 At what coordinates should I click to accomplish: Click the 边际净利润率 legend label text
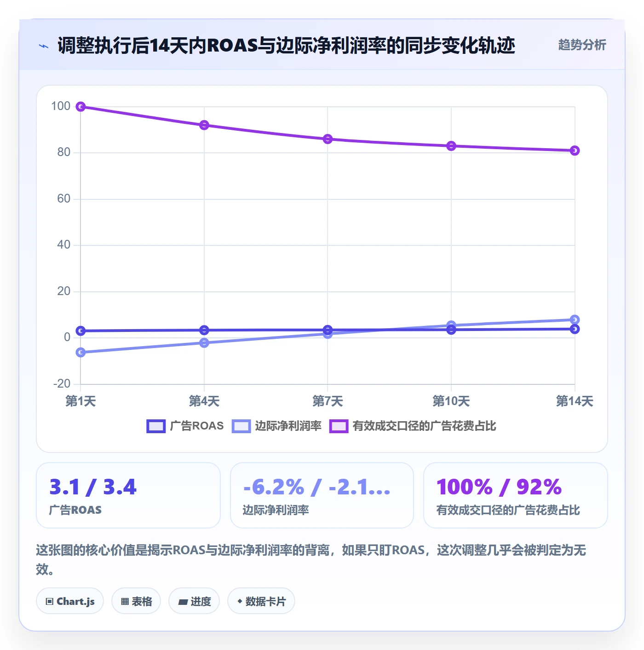click(x=288, y=426)
